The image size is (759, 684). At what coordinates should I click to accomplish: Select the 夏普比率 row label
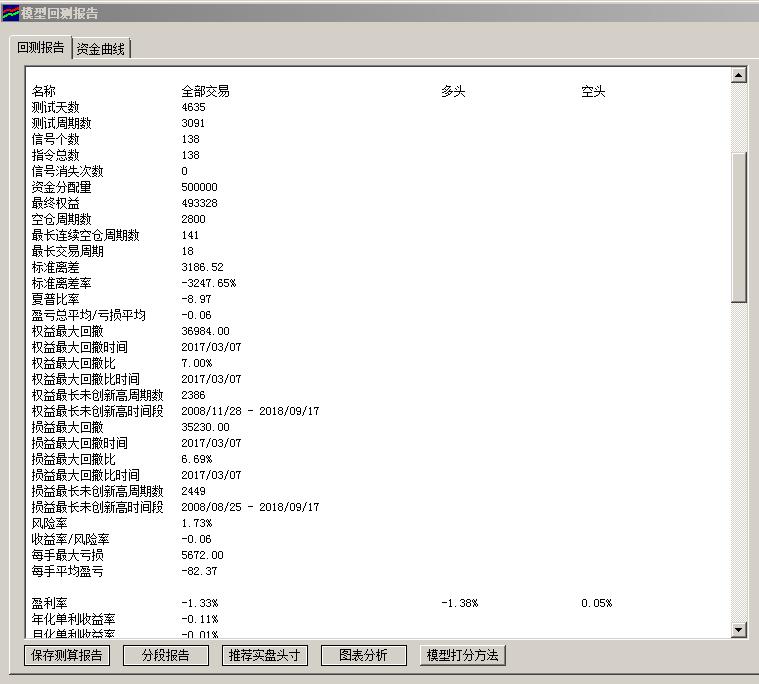[55, 299]
